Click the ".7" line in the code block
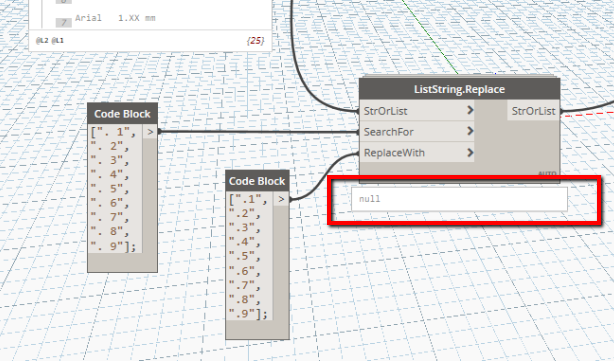The image size is (614, 364). pos(244,285)
